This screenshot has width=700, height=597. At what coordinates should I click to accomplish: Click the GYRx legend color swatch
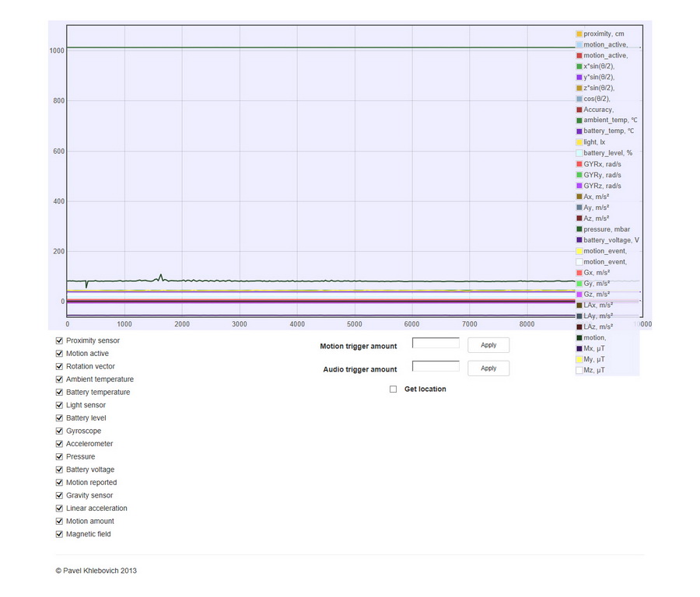coord(579,164)
